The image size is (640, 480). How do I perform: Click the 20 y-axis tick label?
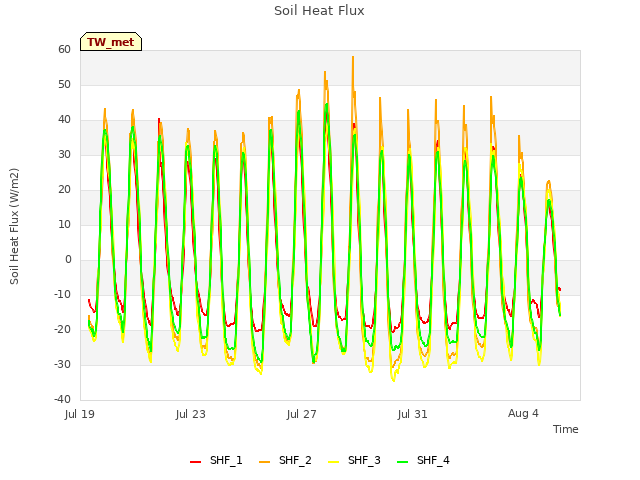(64, 189)
